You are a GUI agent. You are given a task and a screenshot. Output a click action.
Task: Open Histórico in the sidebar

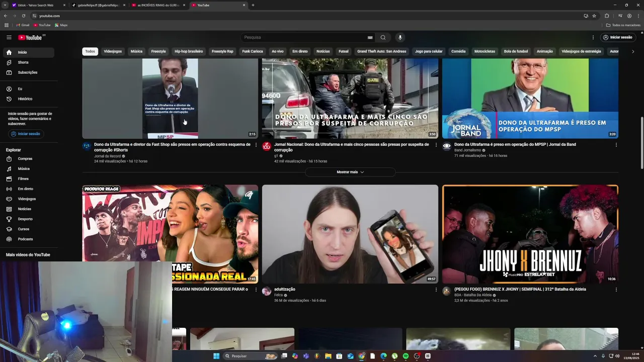(28, 99)
